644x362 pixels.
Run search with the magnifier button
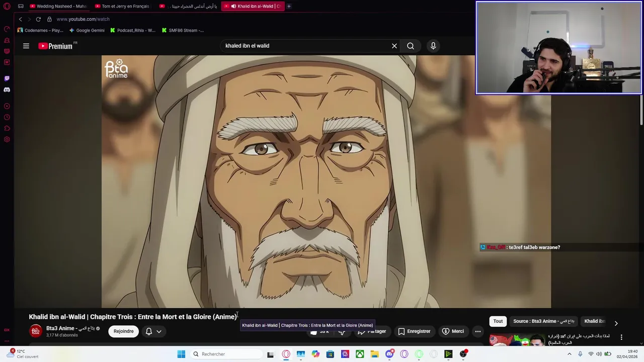(x=411, y=46)
